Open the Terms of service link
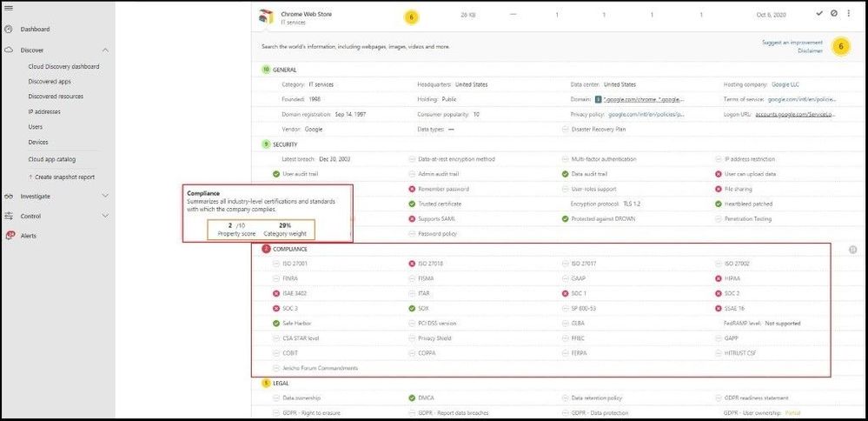This screenshot has height=421, width=868. click(x=800, y=100)
